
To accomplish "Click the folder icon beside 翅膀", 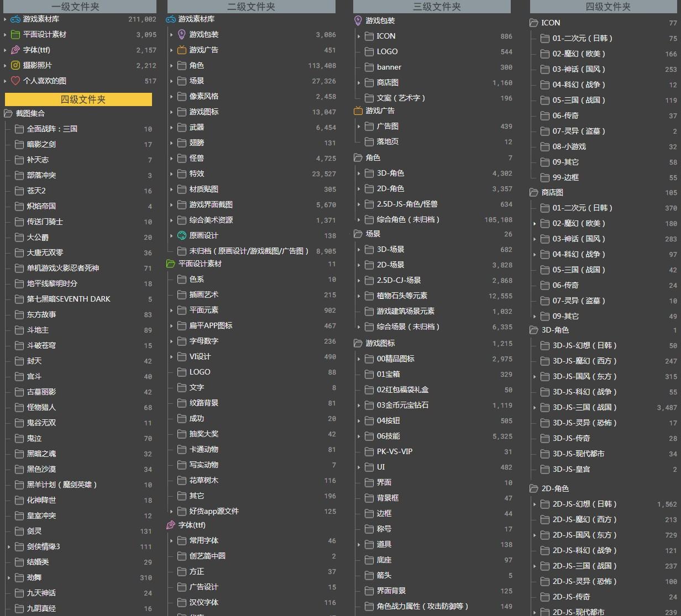I will [182, 143].
